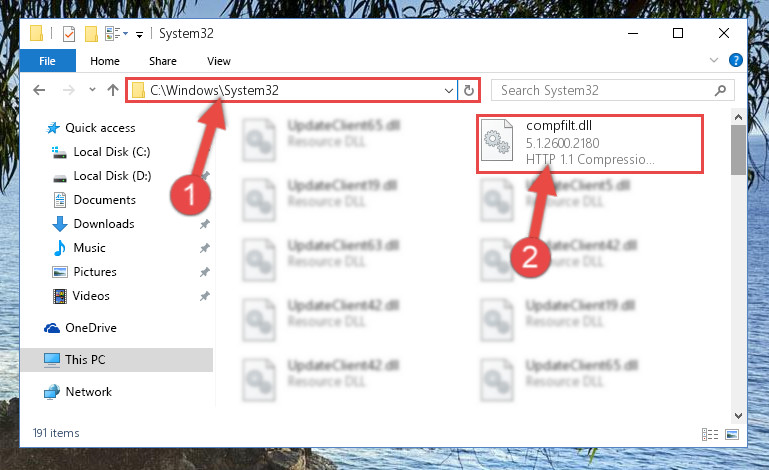Switch to the View ribbon tab

coord(219,61)
